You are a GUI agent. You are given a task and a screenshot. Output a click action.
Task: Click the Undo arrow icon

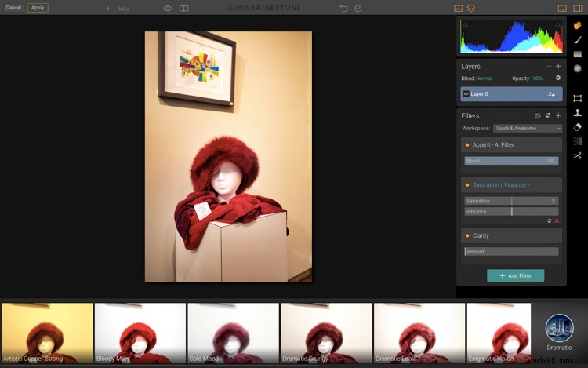(343, 9)
